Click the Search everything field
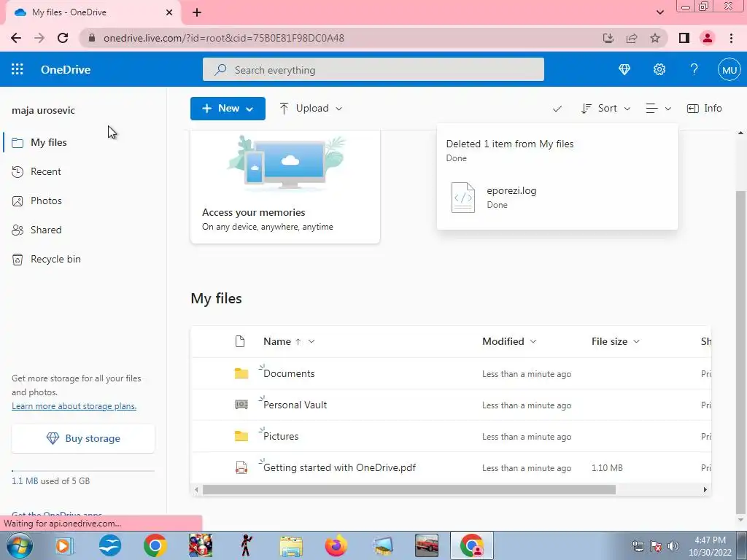This screenshot has height=560, width=747. tap(373, 69)
